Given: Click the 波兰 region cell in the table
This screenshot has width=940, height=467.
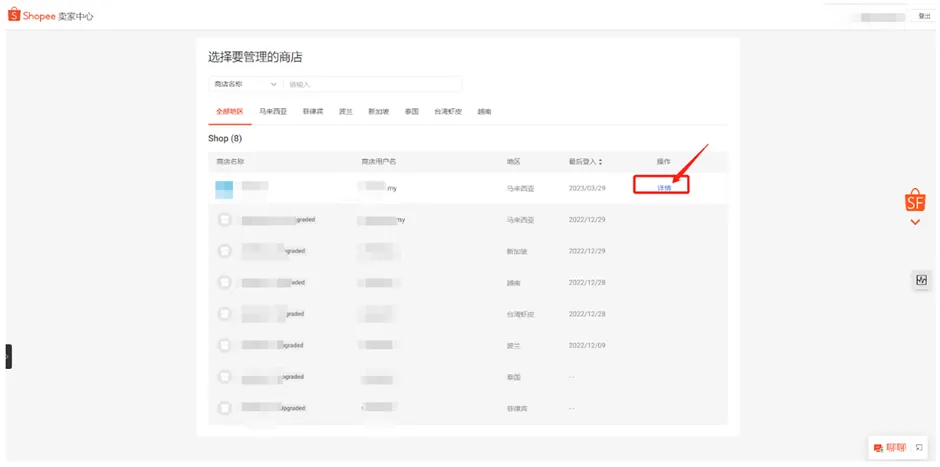Looking at the screenshot, I should [x=513, y=346].
